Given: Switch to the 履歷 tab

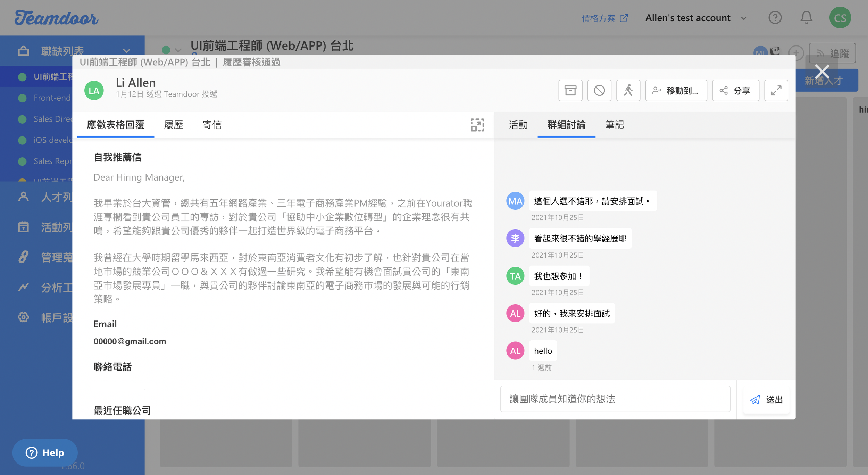Looking at the screenshot, I should pyautogui.click(x=173, y=125).
